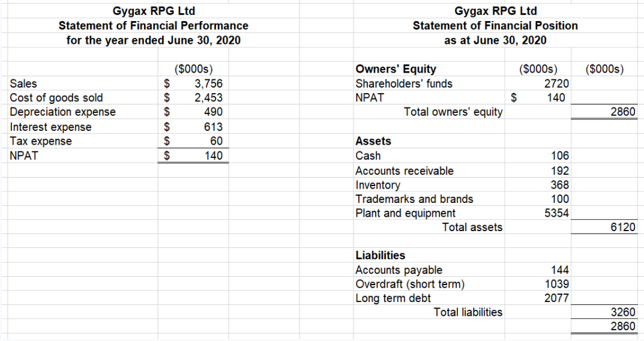Screen dimensions: 644x341
Task: Select the 'Assets' heading
Action: pos(373,141)
